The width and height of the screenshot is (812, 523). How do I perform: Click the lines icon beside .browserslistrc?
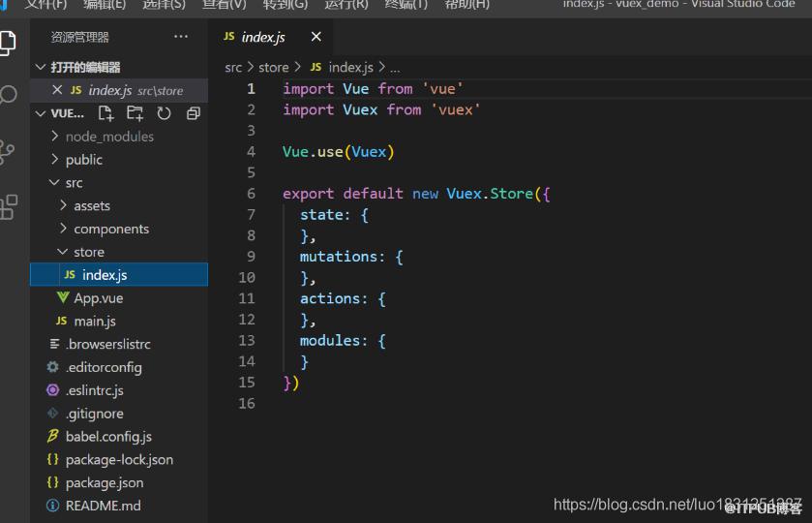(x=54, y=344)
